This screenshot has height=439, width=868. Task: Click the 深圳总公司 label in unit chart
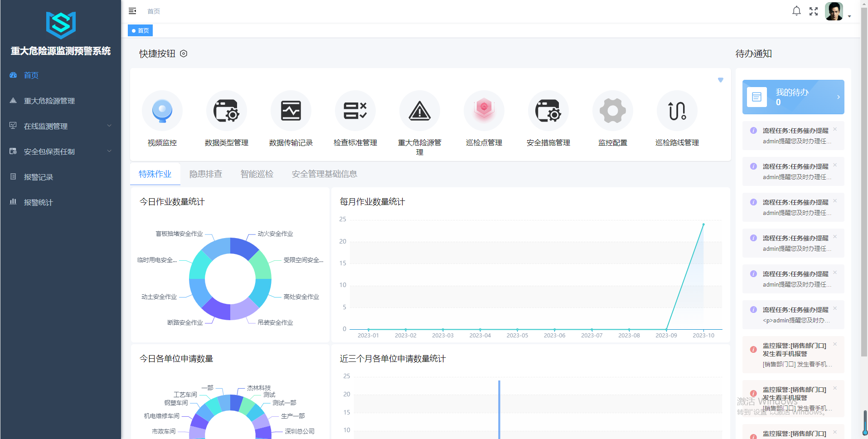click(300, 432)
